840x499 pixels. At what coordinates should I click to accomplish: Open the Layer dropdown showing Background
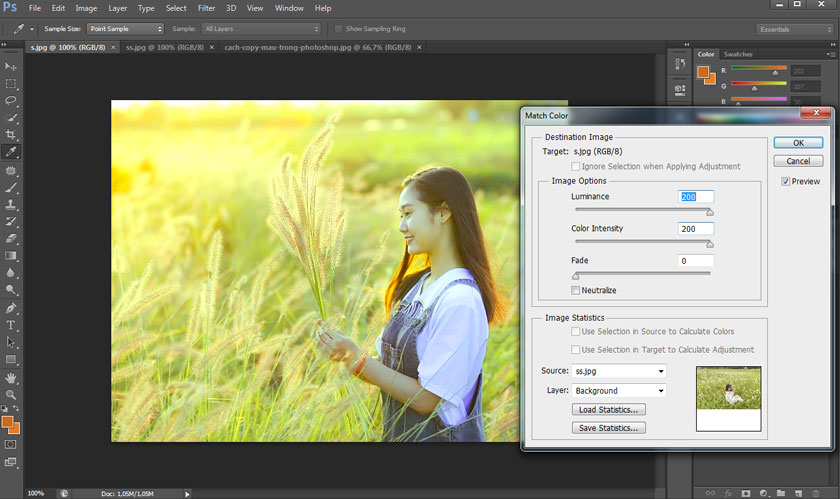click(x=619, y=390)
